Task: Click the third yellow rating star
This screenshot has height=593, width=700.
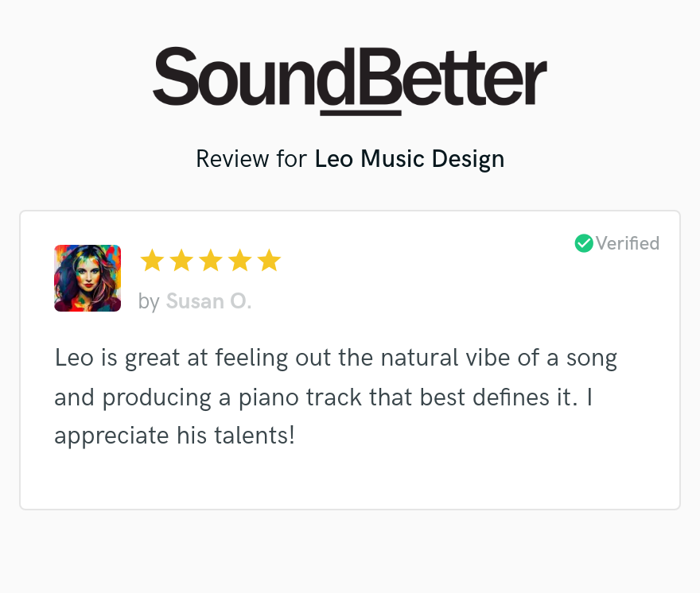Action: (x=211, y=260)
